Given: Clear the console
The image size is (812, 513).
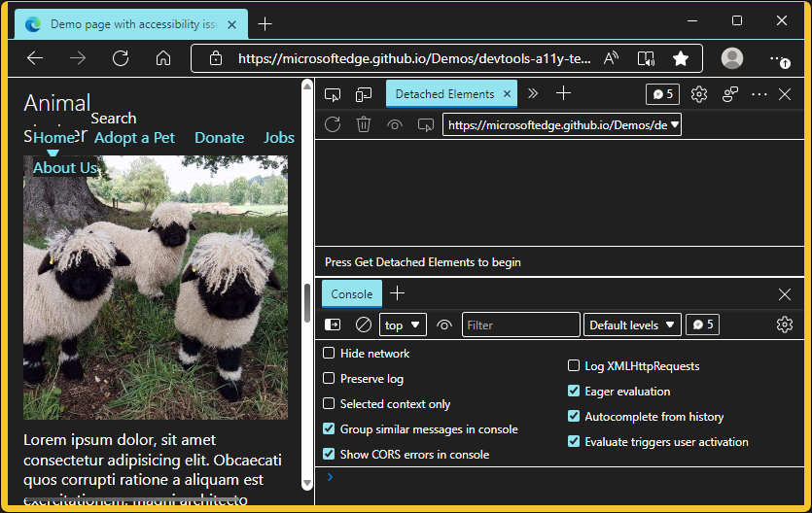Looking at the screenshot, I should (x=364, y=325).
